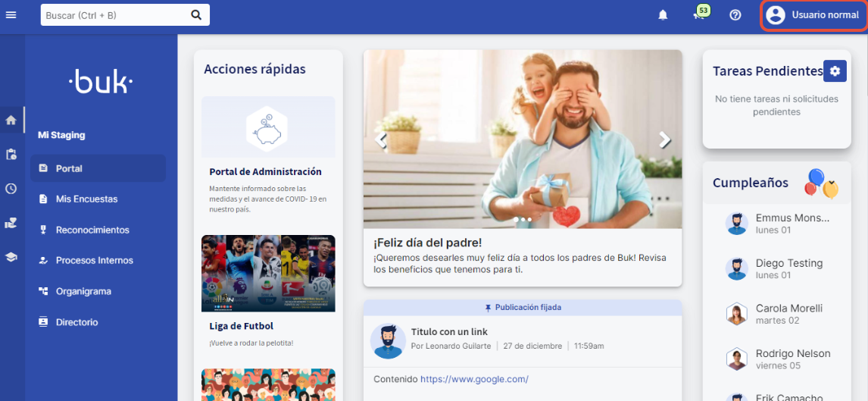Open Mis Encuestas in the sidebar

click(86, 199)
